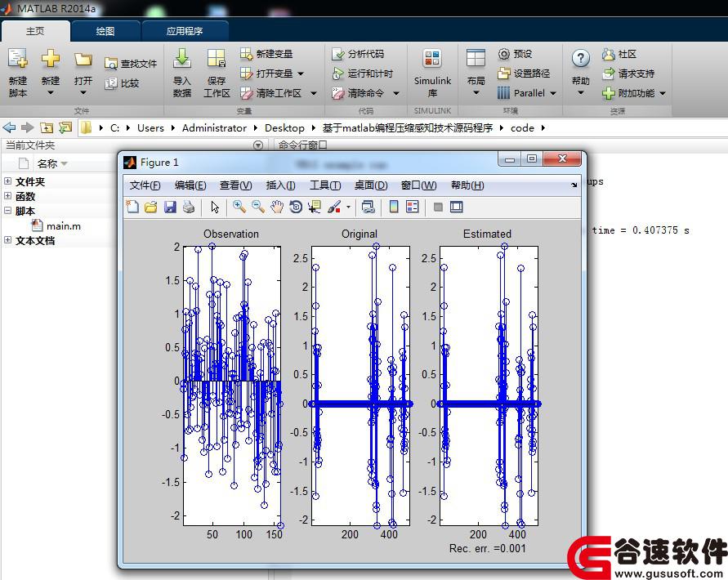Image resolution: width=728 pixels, height=580 pixels.
Task: Click the browse for folder icon
Action: [x=65, y=127]
